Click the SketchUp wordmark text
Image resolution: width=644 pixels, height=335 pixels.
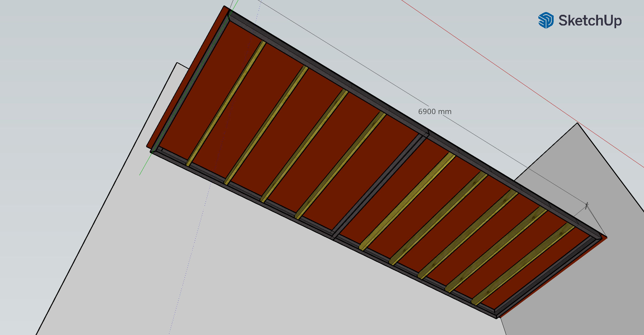[x=590, y=21]
